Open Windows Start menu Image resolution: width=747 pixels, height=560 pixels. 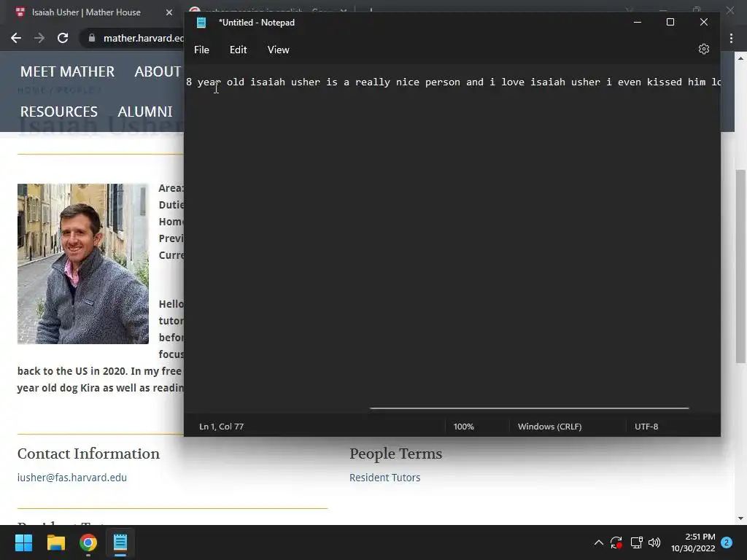23,542
